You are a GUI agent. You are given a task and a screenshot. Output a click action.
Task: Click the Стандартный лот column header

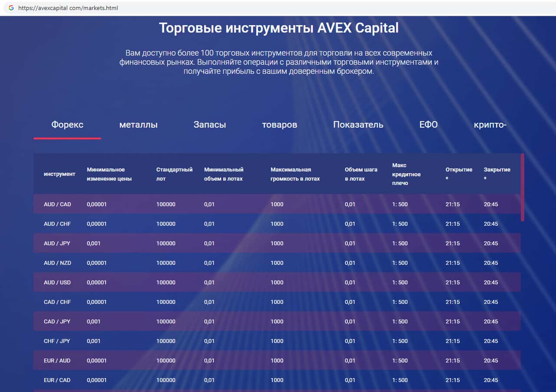[174, 174]
